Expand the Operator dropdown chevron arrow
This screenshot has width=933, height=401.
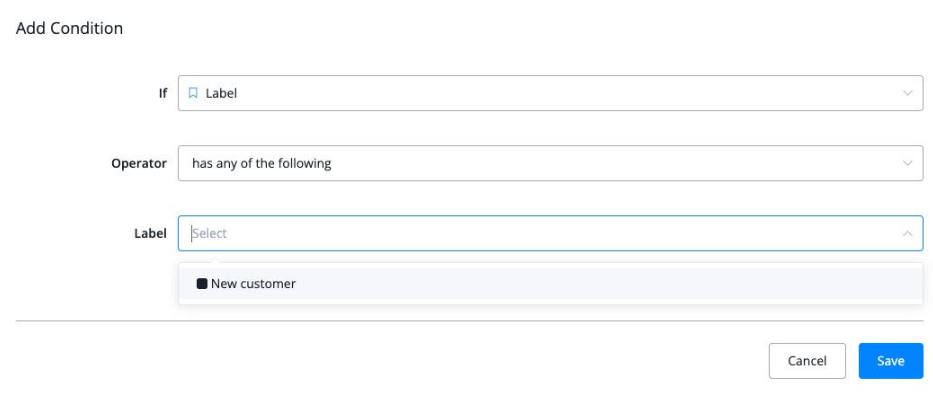[x=907, y=163]
